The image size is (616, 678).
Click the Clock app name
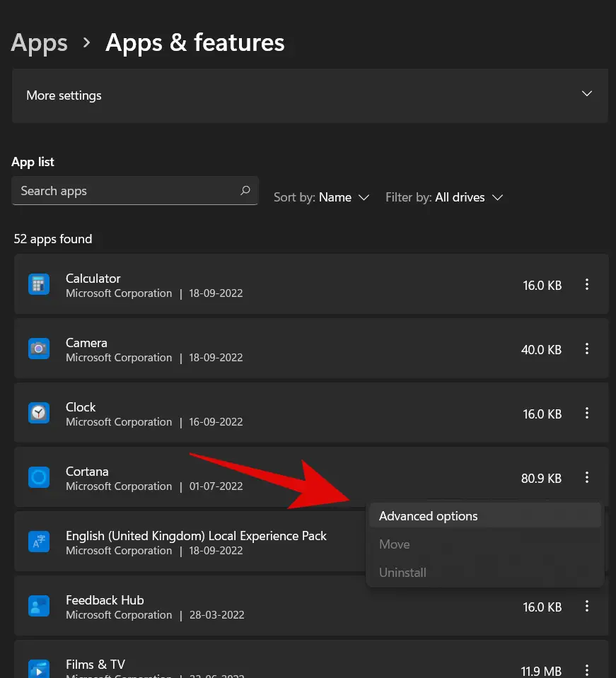coord(81,407)
